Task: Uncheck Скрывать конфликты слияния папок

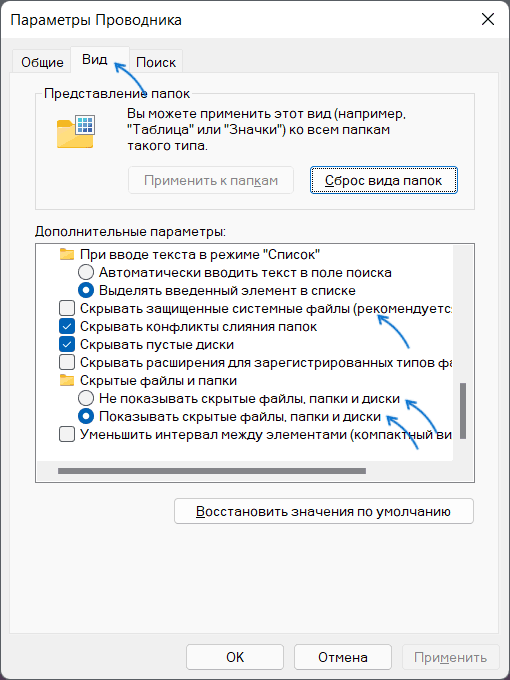Action: pyautogui.click(x=67, y=326)
